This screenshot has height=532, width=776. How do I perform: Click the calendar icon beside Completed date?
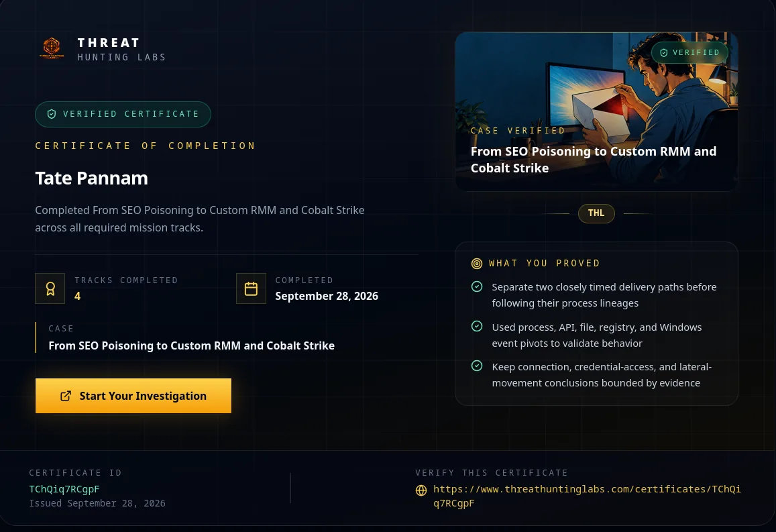tap(251, 288)
